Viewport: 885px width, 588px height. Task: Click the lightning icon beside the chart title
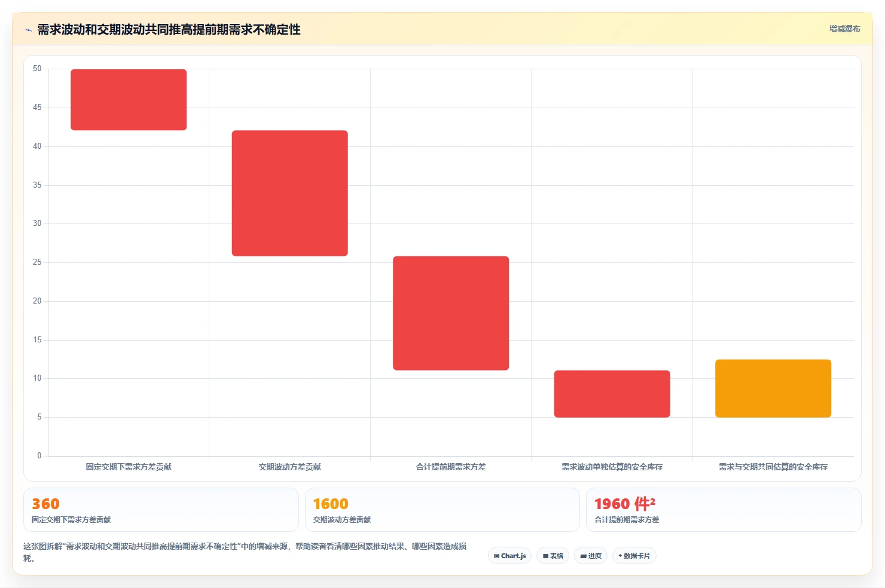click(x=28, y=30)
